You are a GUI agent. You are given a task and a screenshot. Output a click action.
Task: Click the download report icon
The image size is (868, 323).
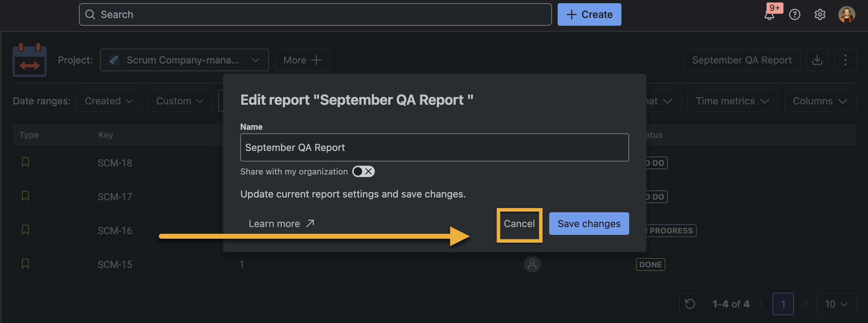[817, 60]
